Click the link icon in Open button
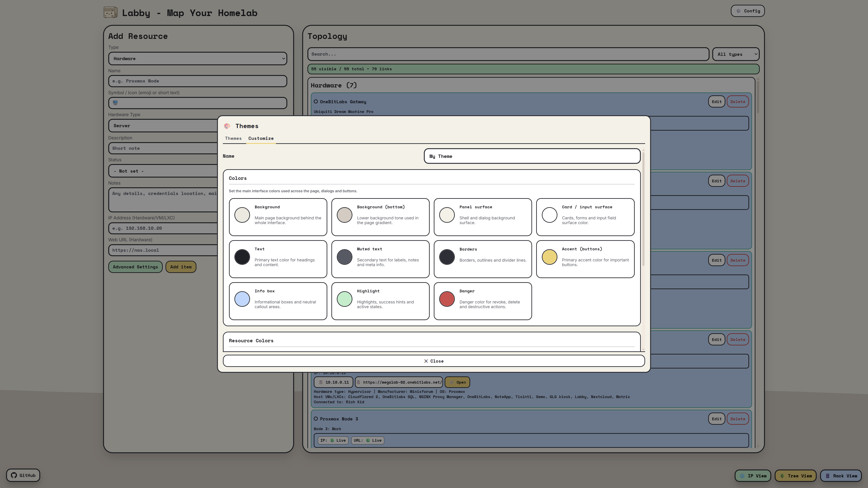Screen dimensions: 868x488 [x=452, y=382]
